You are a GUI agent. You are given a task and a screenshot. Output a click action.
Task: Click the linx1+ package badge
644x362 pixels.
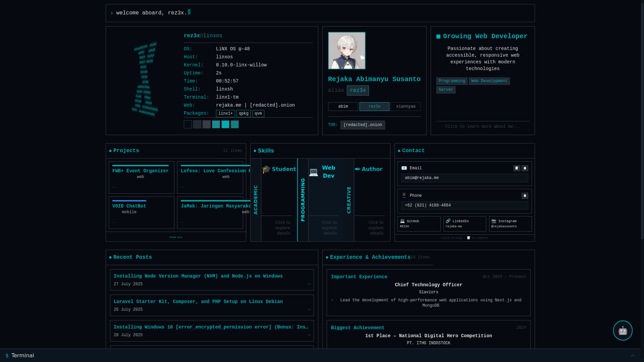tap(225, 114)
